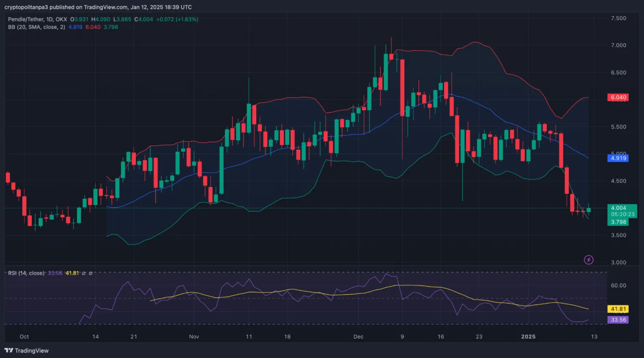Click the second ∅ symbol after RSI values
Screen dimensions: 644x358
point(91,273)
